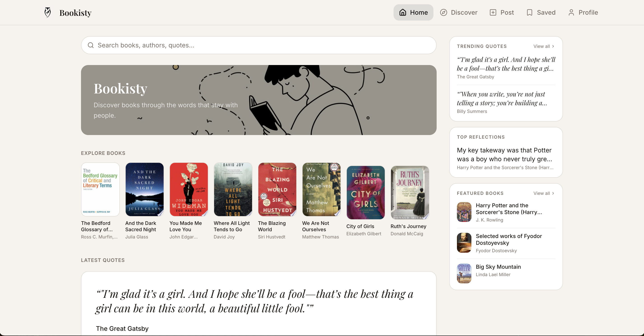Open Saved via the bookmark icon
Image resolution: width=644 pixels, height=336 pixels.
tap(530, 12)
